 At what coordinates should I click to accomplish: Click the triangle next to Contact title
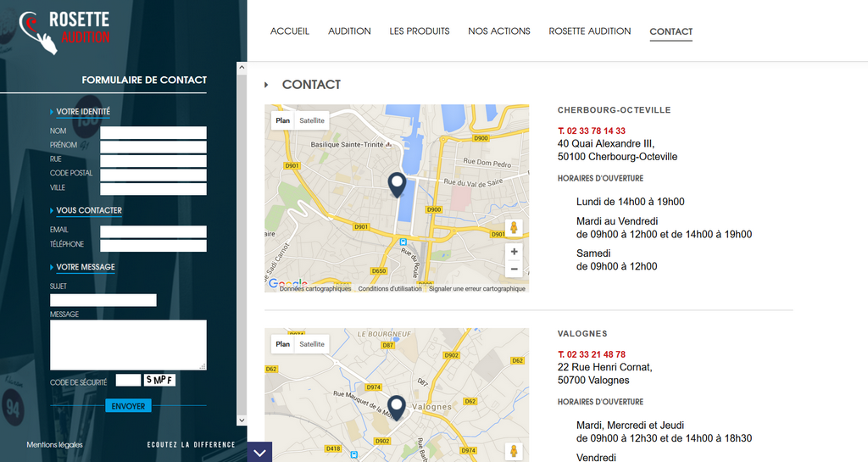pyautogui.click(x=266, y=85)
